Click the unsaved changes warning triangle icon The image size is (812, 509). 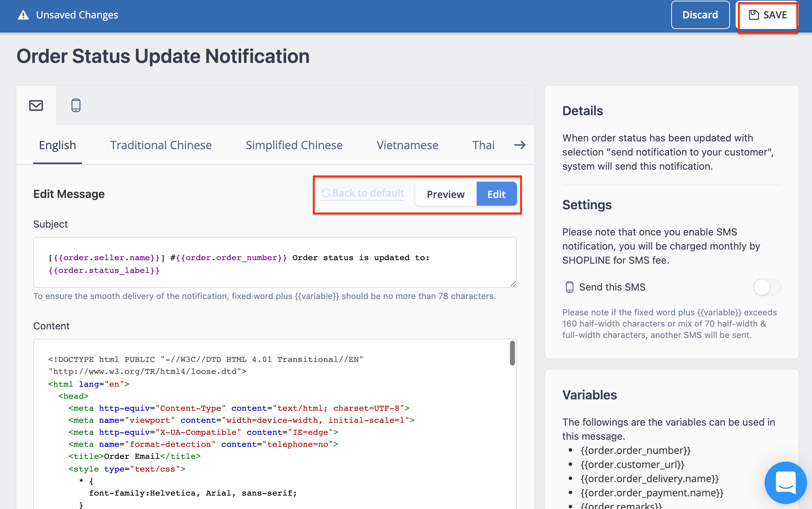pos(23,15)
